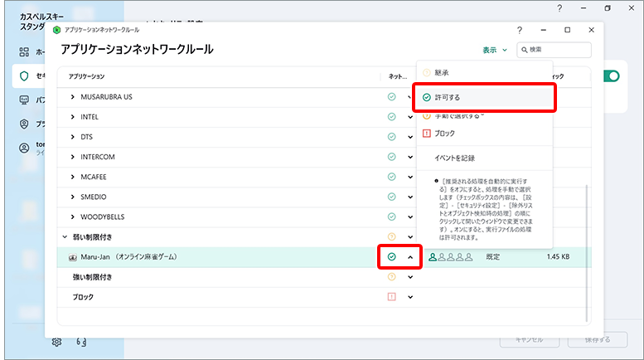The width and height of the screenshot is (644, 360).
Task: Expand the INTEL application group
Action: tap(73, 117)
